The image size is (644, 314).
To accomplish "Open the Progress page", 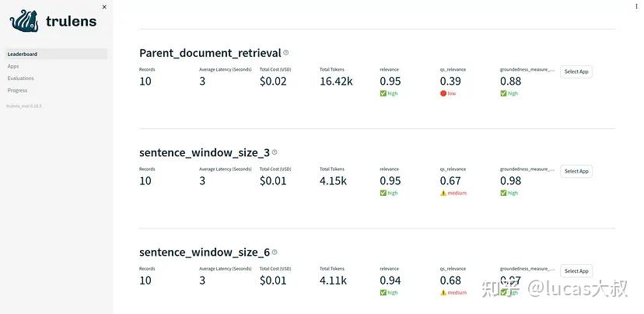I will [17, 90].
